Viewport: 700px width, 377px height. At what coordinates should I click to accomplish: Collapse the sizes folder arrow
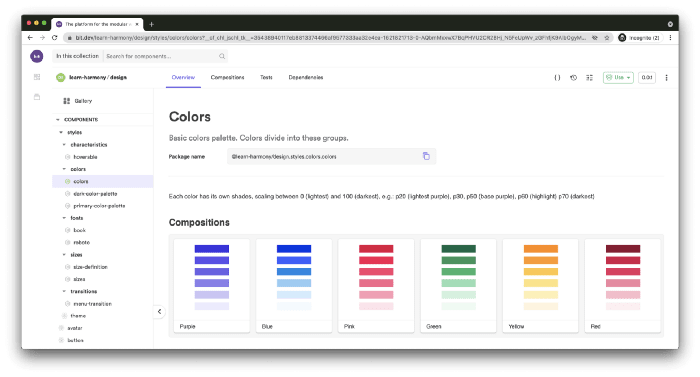(64, 255)
